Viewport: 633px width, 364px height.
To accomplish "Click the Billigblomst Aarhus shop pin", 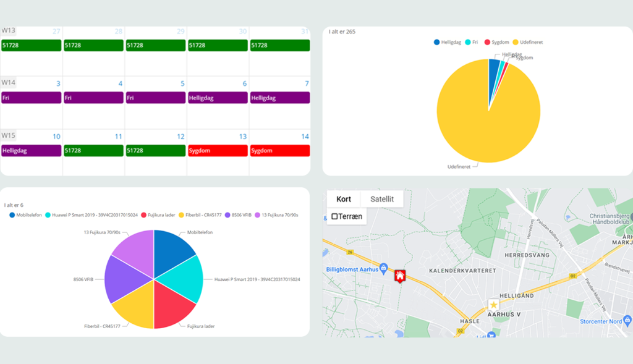I will click(383, 268).
